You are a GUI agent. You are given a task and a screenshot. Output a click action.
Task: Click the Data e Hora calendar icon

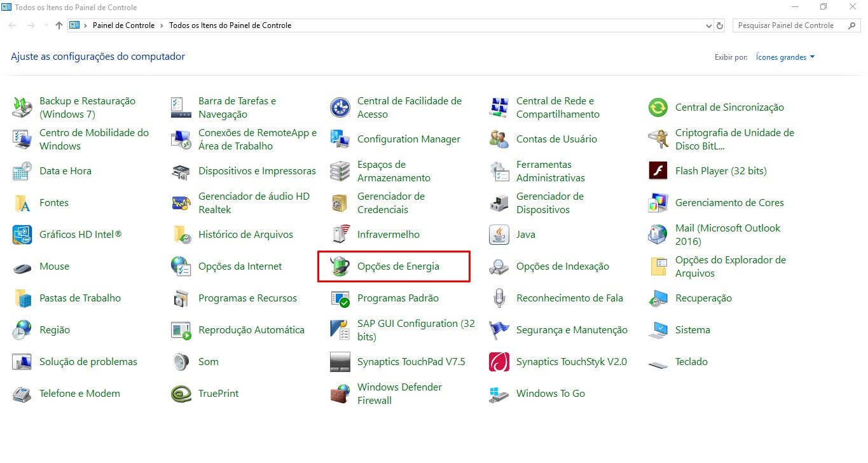(x=22, y=171)
